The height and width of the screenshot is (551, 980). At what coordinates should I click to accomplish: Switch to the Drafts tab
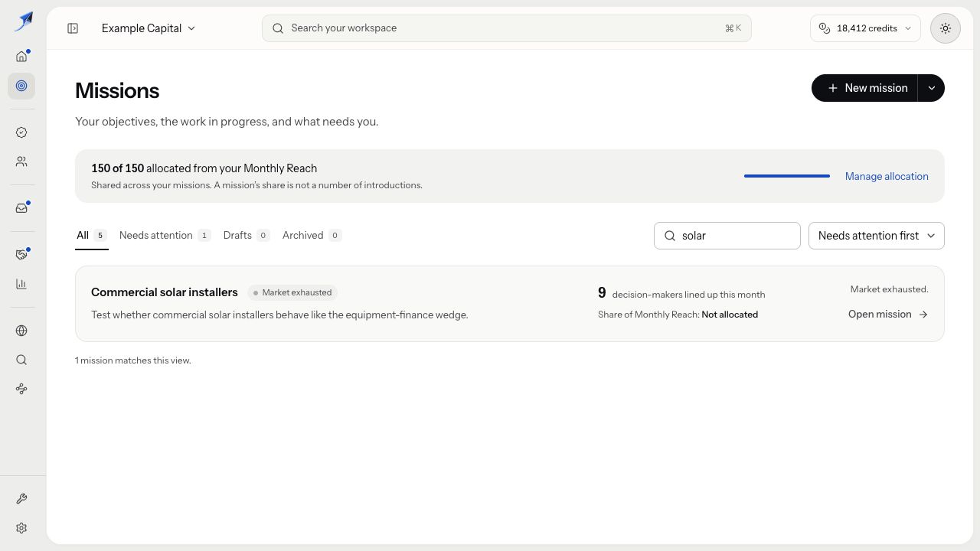(247, 235)
